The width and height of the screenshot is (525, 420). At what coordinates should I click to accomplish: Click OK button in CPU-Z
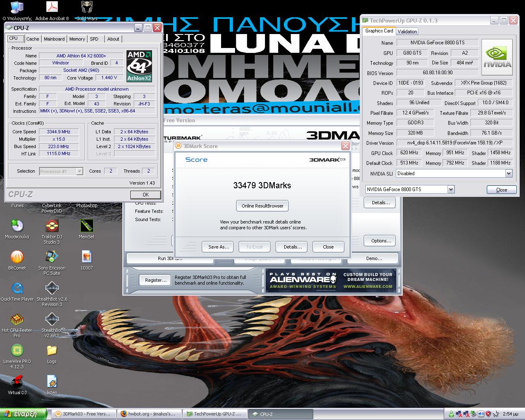pyautogui.click(x=146, y=195)
